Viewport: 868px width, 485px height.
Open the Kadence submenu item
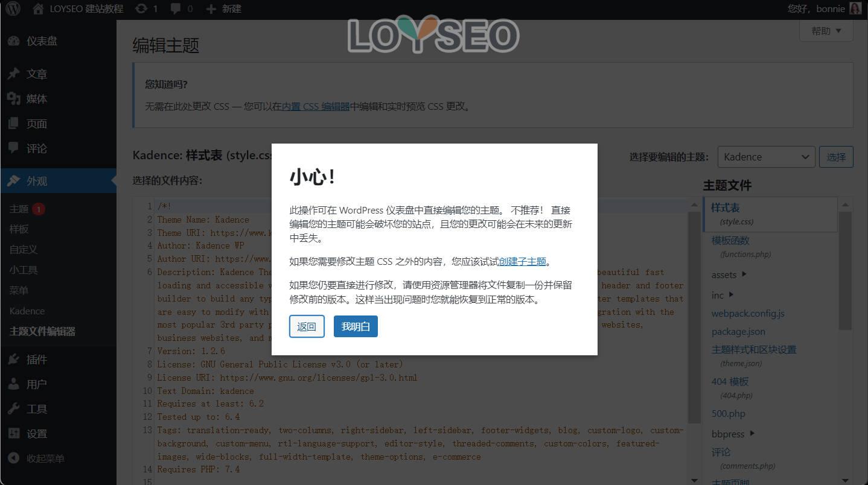click(x=27, y=311)
